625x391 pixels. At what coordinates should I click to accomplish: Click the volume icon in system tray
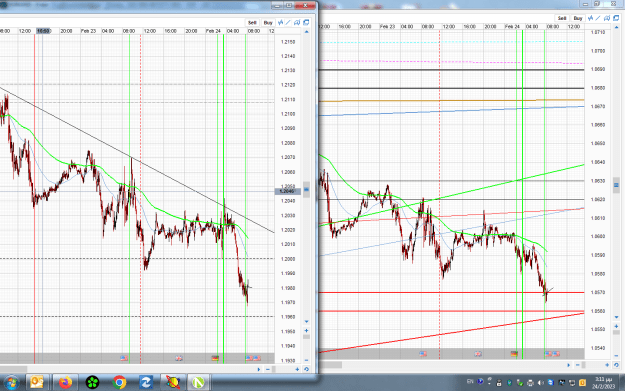(x=540, y=383)
